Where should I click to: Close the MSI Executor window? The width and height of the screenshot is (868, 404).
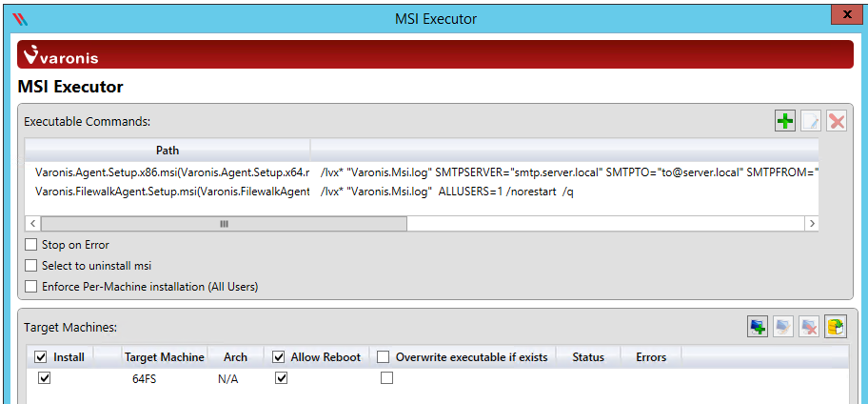point(847,15)
